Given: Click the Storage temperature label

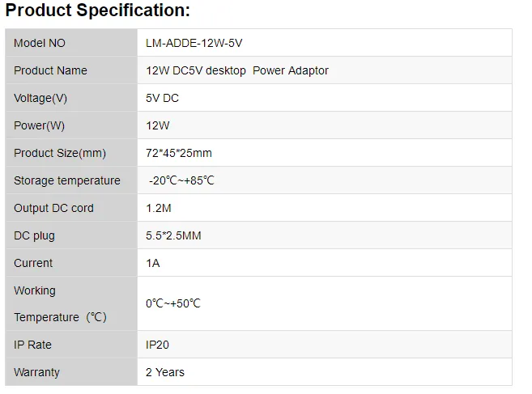Looking at the screenshot, I should pyautogui.click(x=67, y=180).
